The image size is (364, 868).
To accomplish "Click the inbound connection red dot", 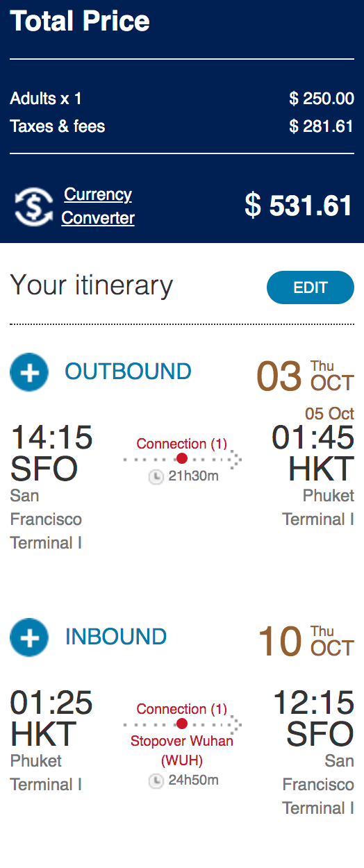I will [x=182, y=724].
